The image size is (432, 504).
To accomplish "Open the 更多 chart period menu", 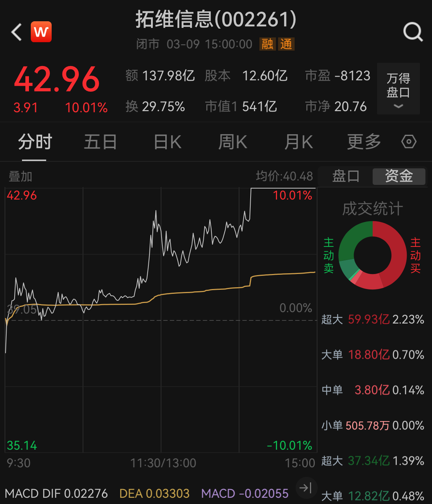I will point(364,142).
